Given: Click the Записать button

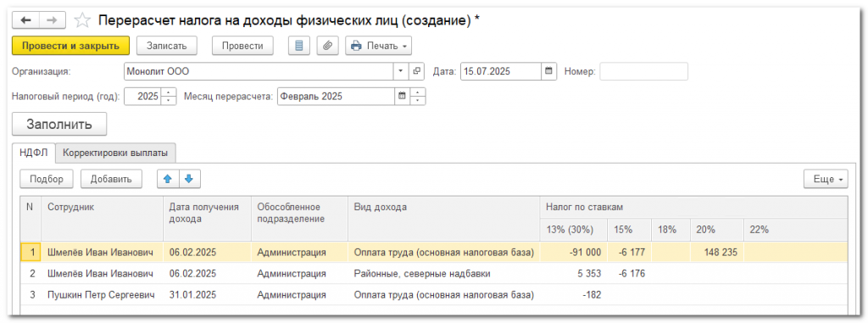Looking at the screenshot, I should 167,46.
